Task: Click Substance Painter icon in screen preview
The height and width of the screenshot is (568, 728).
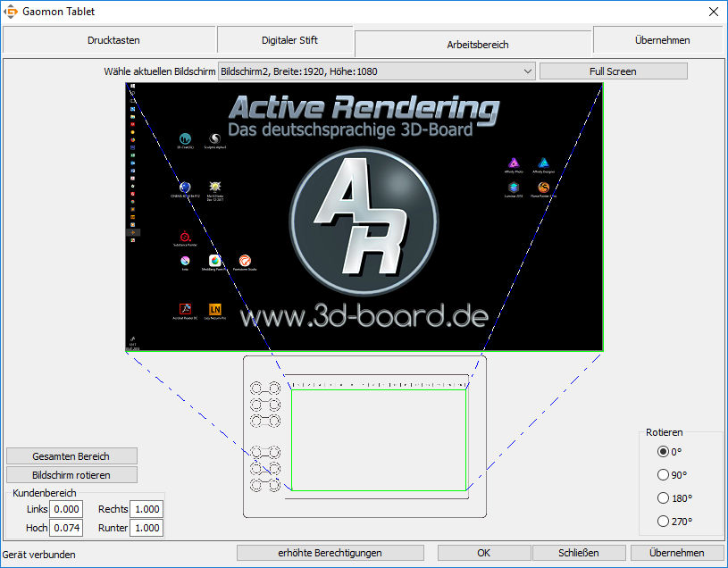Action: [x=185, y=236]
